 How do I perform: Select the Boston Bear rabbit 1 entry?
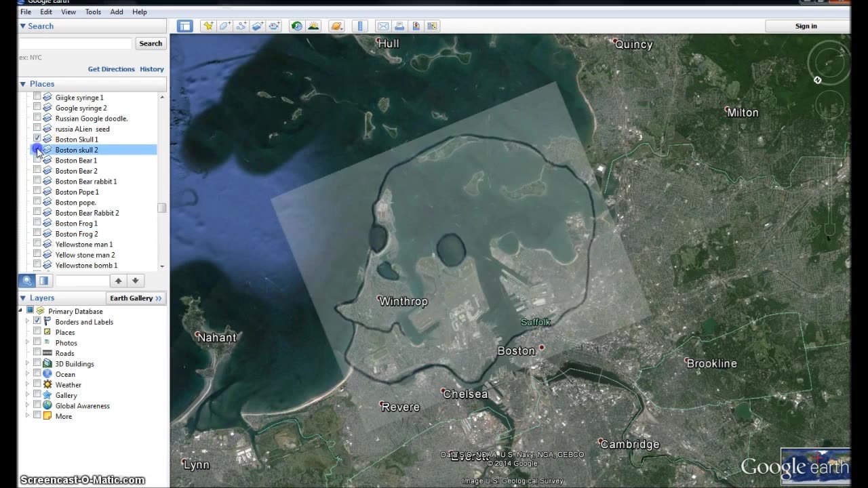tap(86, 181)
